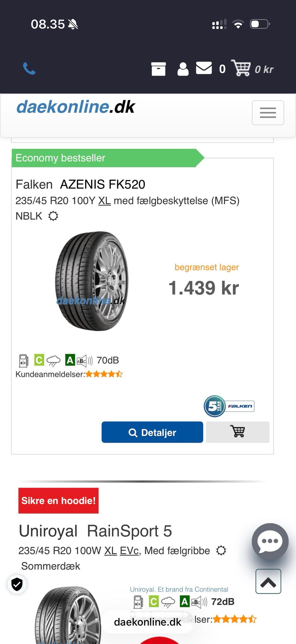Image resolution: width=296 pixels, height=644 pixels.
Task: View the Falken 5 year warranty badge
Action: tap(229, 406)
